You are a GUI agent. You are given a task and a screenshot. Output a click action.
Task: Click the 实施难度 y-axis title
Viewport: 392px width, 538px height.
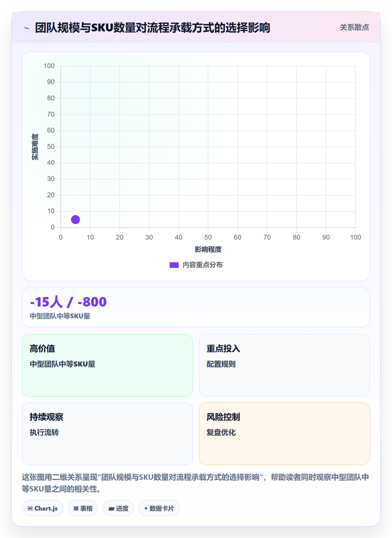tap(35, 147)
